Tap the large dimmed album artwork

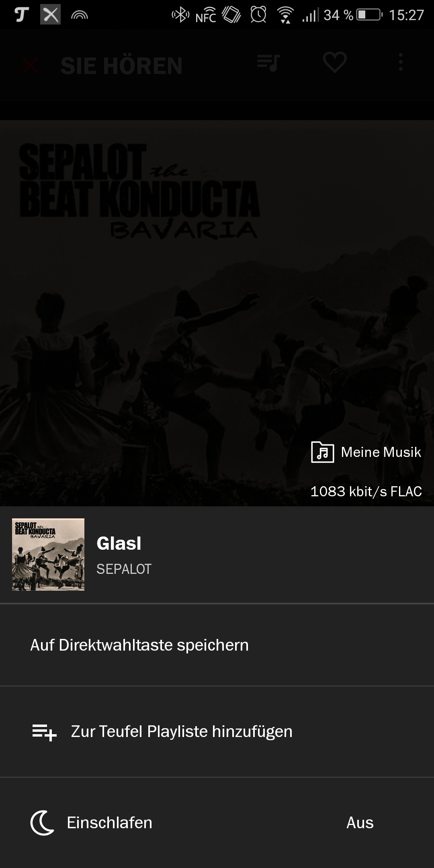click(217, 313)
